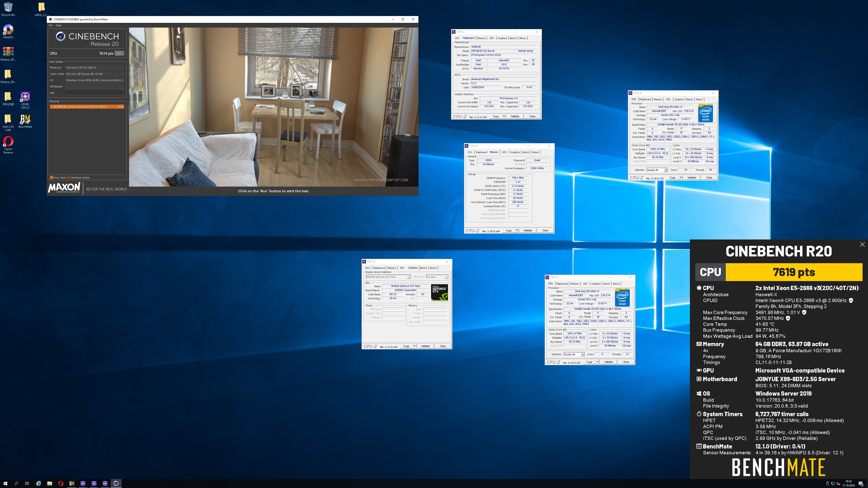Click the muted volume tray icon
Image resolution: width=868 pixels, height=488 pixels.
click(838, 484)
